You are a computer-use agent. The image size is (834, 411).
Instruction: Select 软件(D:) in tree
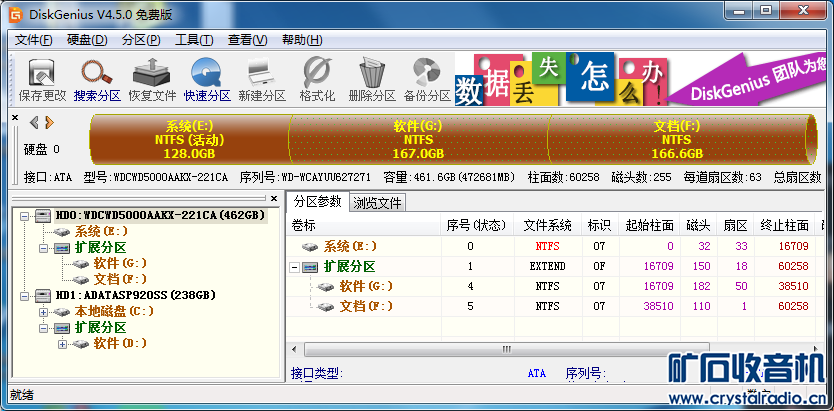pyautogui.click(x=120, y=343)
